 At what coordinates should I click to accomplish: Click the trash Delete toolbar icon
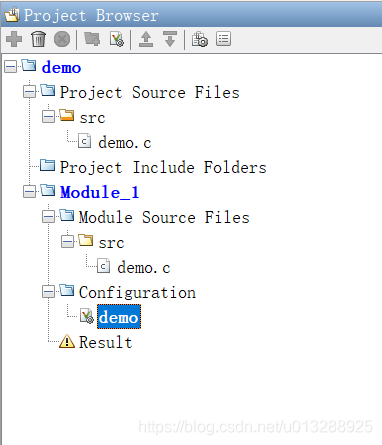click(38, 39)
